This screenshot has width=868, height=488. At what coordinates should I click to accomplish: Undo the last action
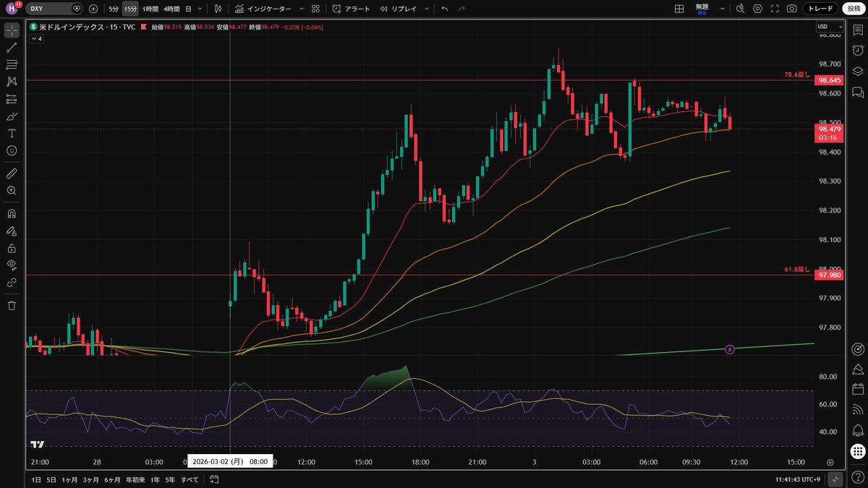point(444,9)
